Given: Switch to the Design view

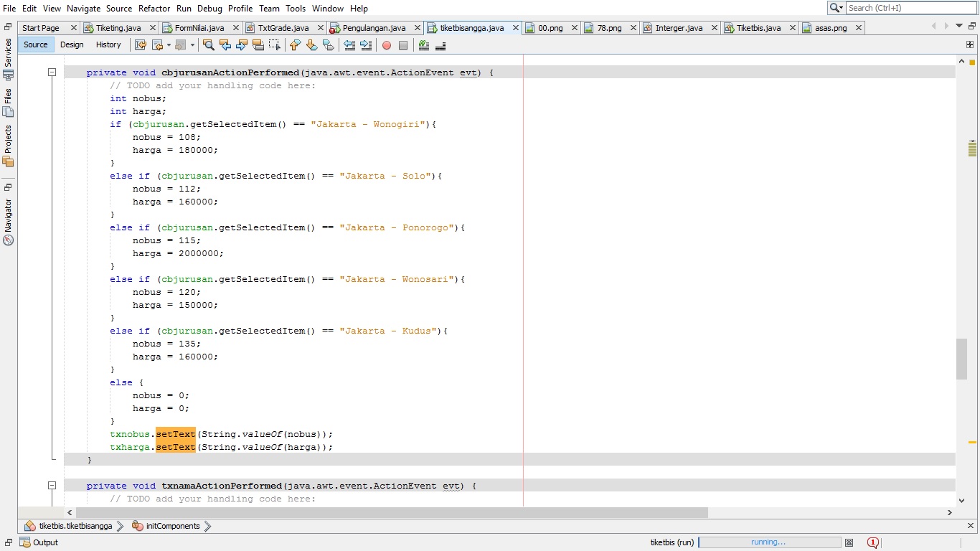Looking at the screenshot, I should [x=72, y=44].
